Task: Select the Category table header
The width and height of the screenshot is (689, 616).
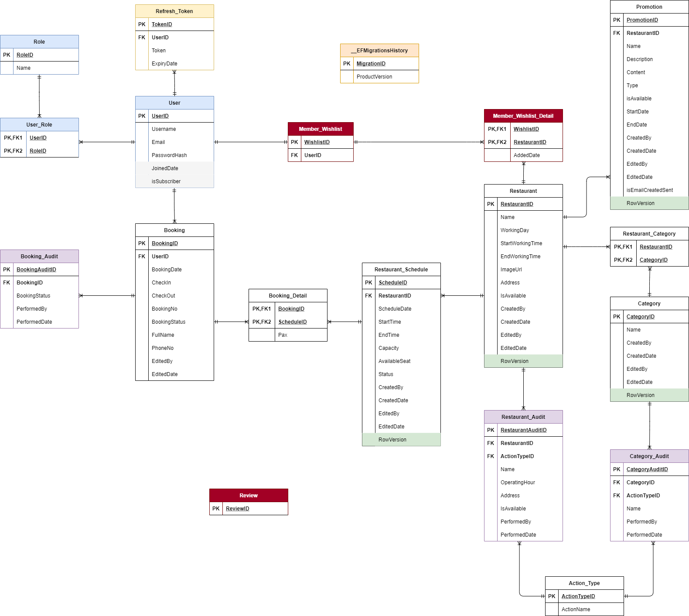Action: coord(649,304)
